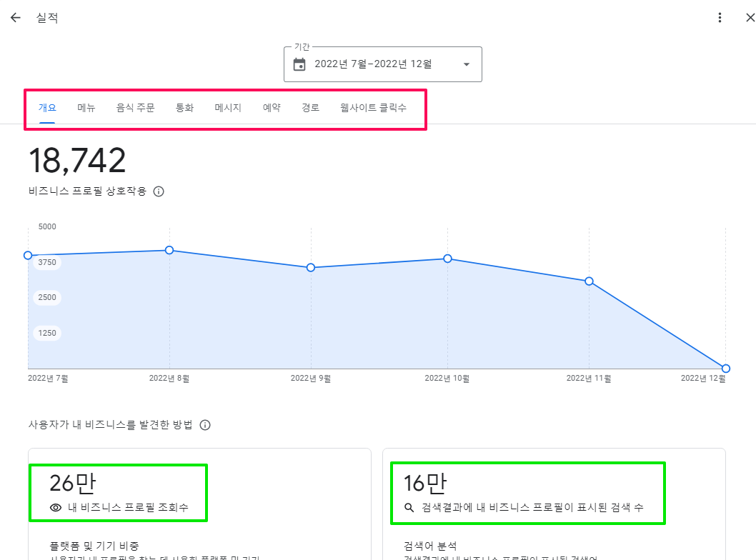The image size is (756, 560).
Task: Open the 웹사이트 클릭수 tab
Action: click(373, 109)
